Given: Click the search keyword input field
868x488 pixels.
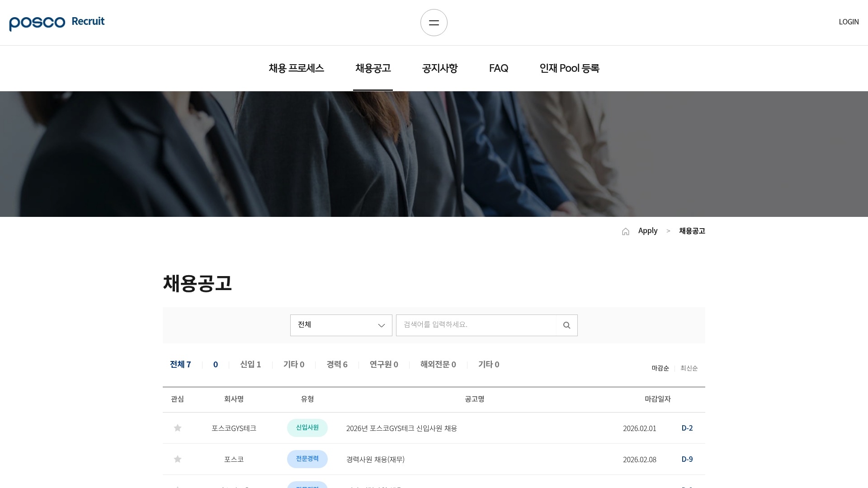Looking at the screenshot, I should (475, 325).
